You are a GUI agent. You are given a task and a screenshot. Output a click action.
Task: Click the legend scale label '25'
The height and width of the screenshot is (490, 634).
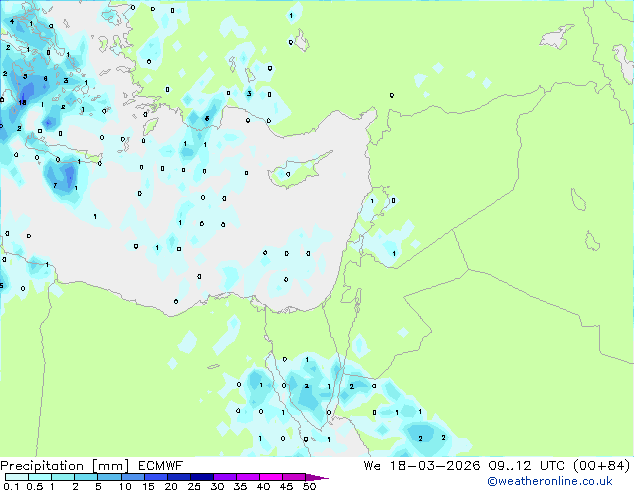click(194, 486)
